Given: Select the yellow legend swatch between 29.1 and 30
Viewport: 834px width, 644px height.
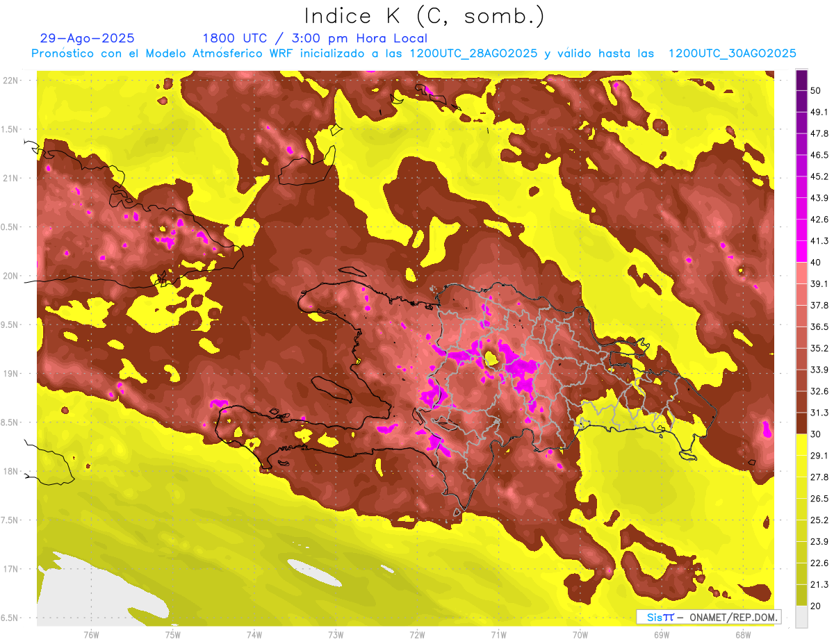Looking at the screenshot, I should [x=801, y=445].
